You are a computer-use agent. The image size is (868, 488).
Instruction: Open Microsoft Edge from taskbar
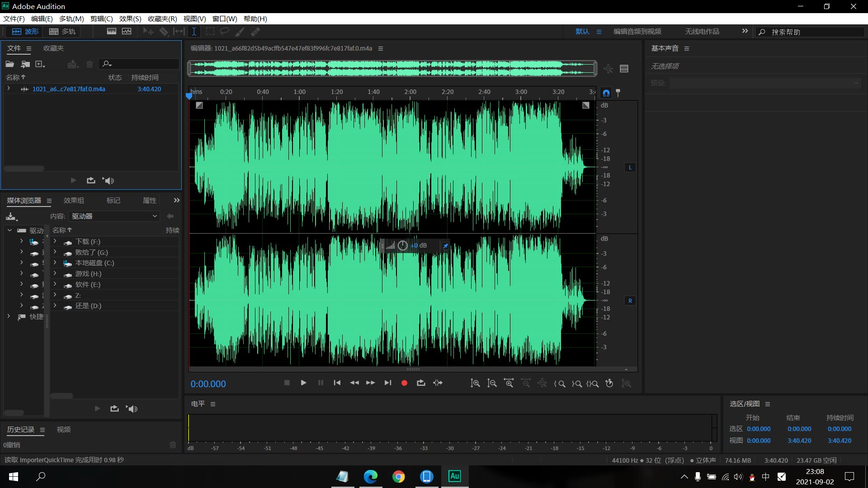370,476
